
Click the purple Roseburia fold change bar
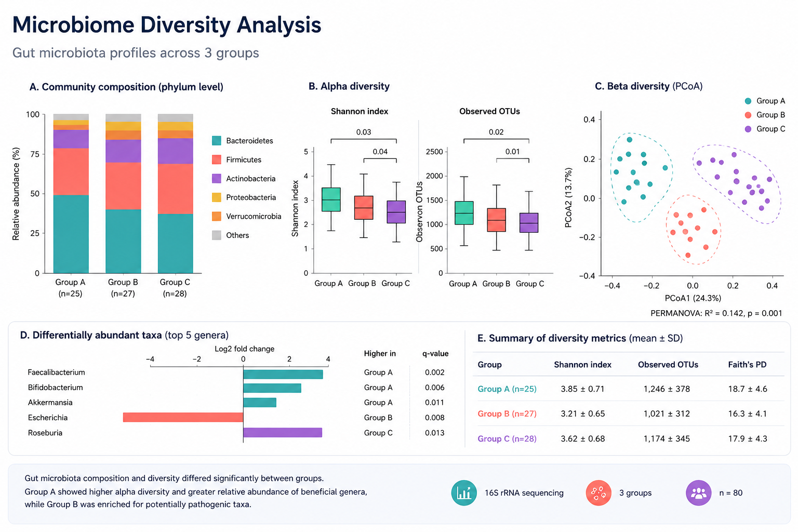[283, 432]
